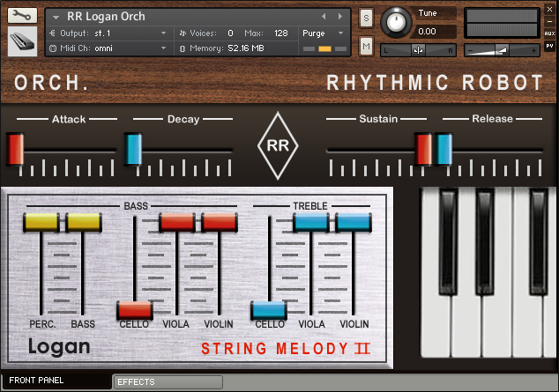Click the RR diamond logo

[278, 145]
